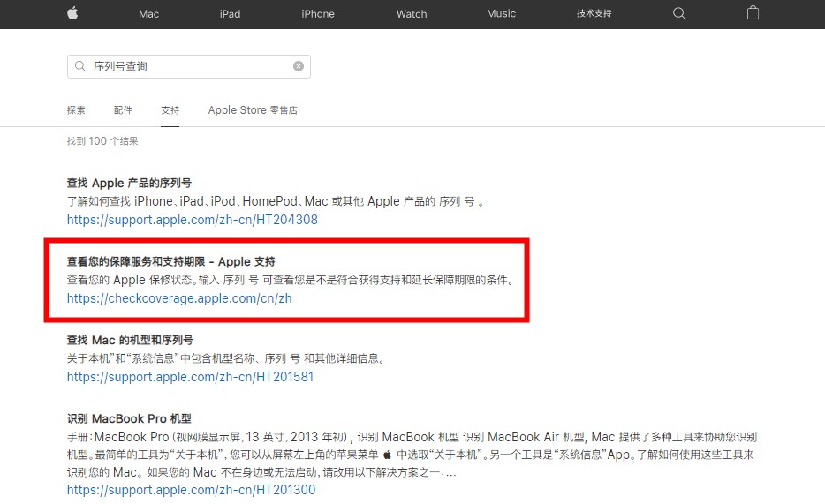Click the description starting 了解如何查找 iPhone
Viewport: 825px width, 504px height.
(x=276, y=201)
